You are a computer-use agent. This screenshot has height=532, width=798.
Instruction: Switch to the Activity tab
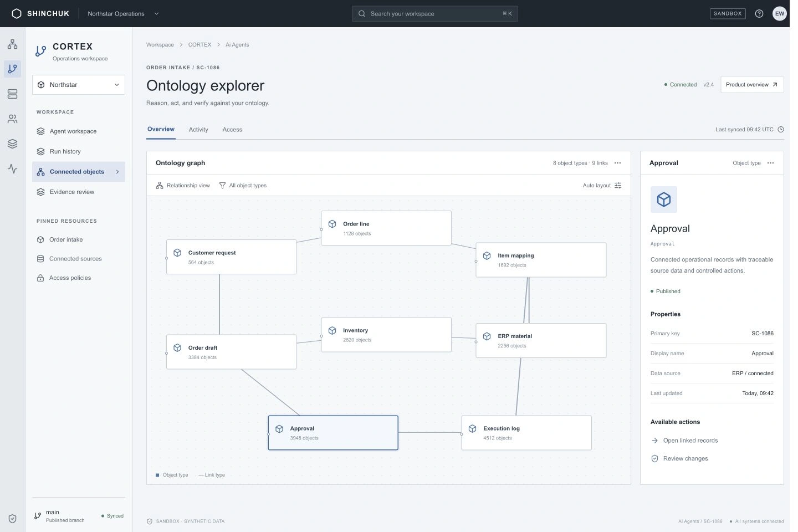coord(198,130)
